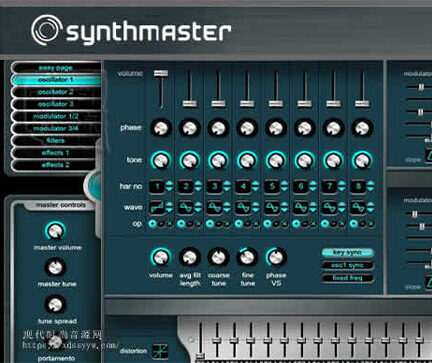Select the first op radio for harmonic 8

coord(354,224)
